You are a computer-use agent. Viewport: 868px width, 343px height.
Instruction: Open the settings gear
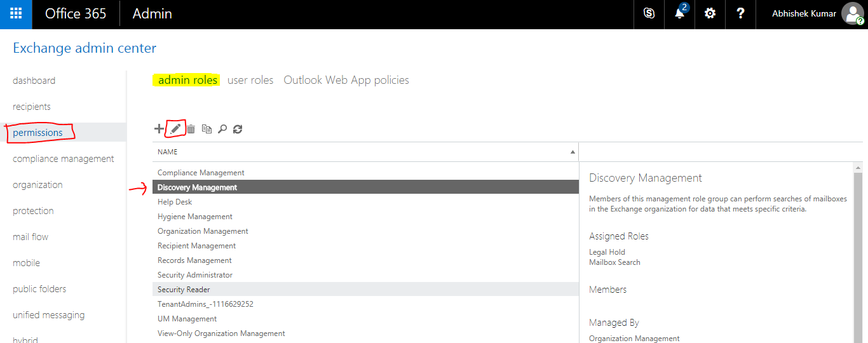(710, 13)
